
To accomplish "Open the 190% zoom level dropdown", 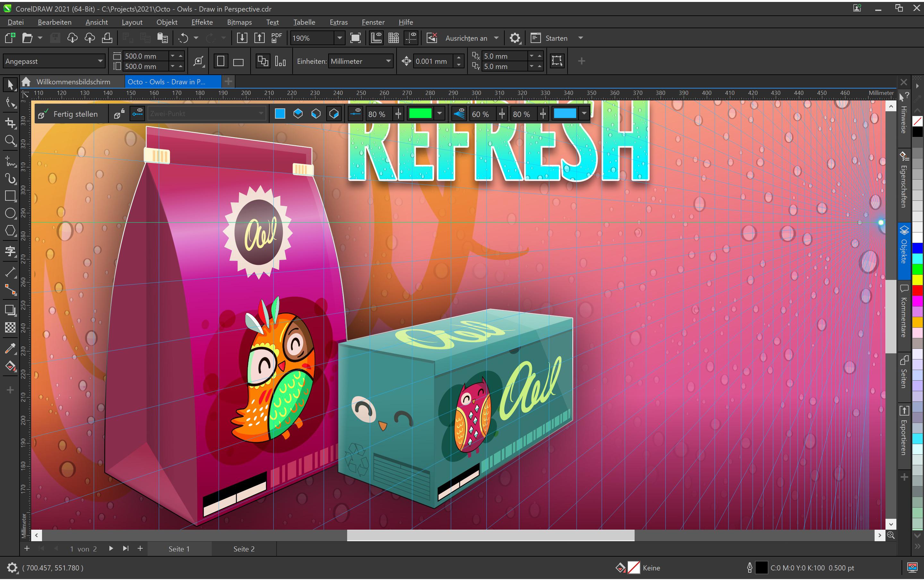I will pos(339,38).
